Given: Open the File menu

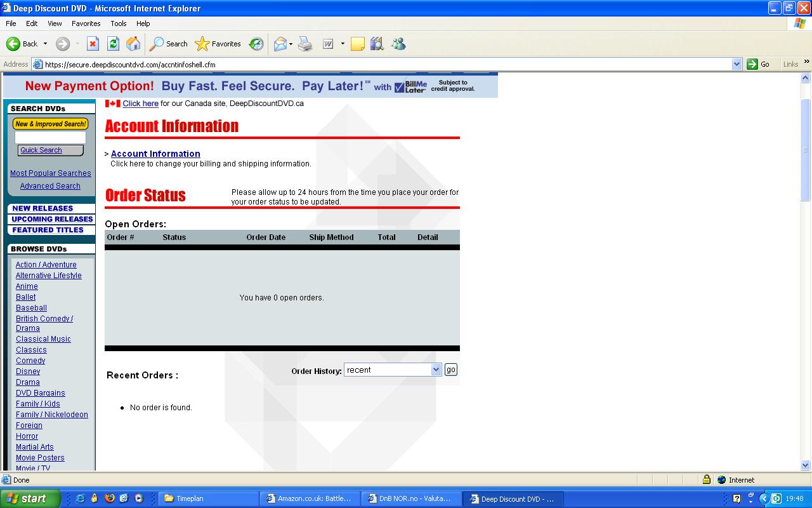Looking at the screenshot, I should coord(11,23).
